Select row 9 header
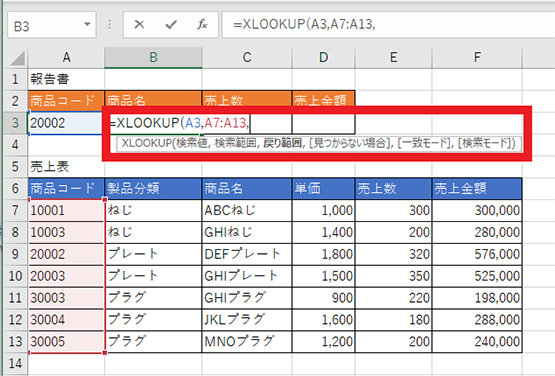555x376 pixels. click(15, 254)
